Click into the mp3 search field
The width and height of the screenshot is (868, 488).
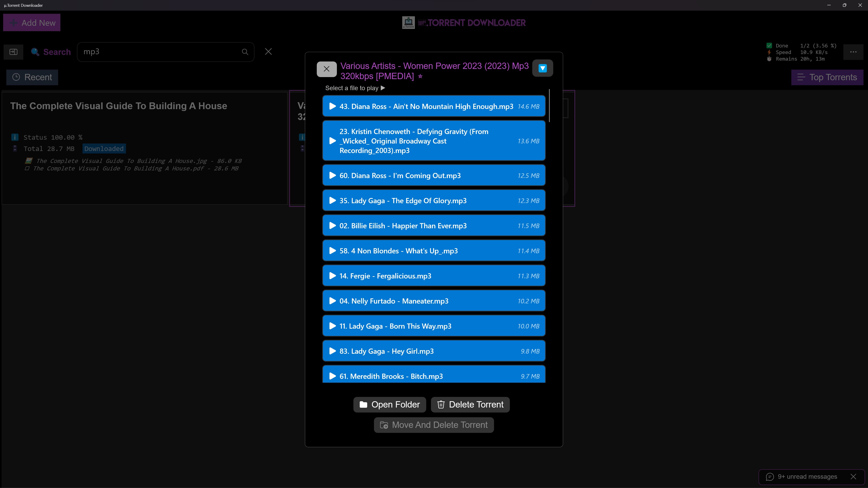point(158,52)
